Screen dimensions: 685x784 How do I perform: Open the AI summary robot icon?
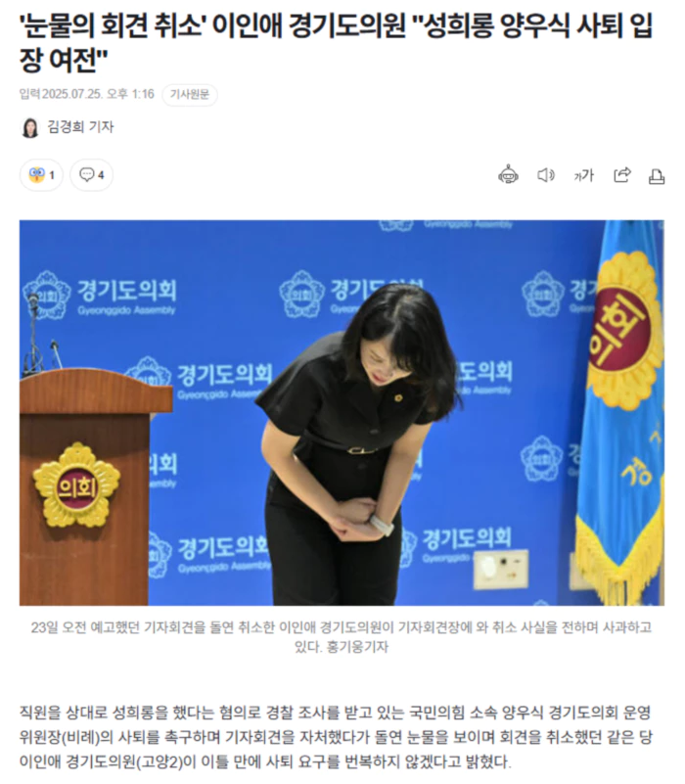[x=508, y=174]
